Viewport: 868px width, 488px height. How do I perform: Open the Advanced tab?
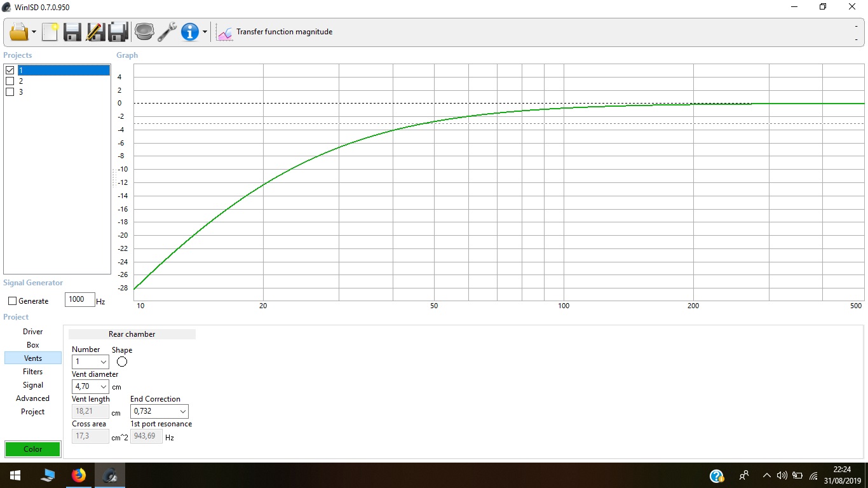click(33, 398)
